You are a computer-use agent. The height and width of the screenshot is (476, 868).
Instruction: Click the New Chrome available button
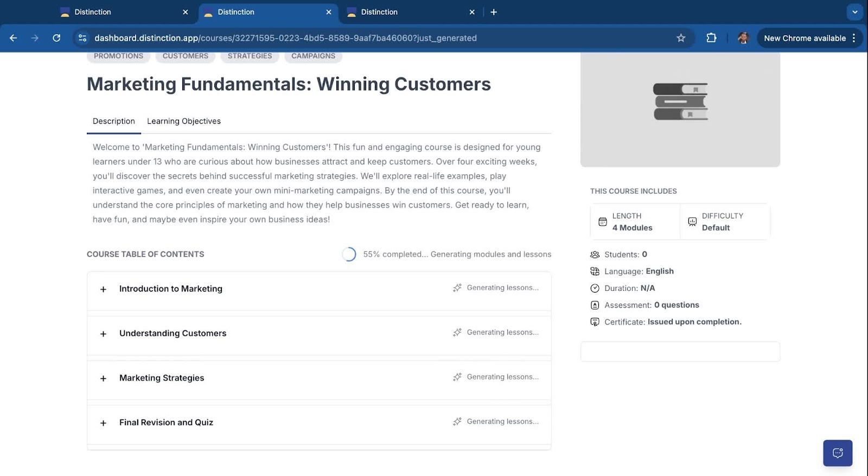pos(805,38)
